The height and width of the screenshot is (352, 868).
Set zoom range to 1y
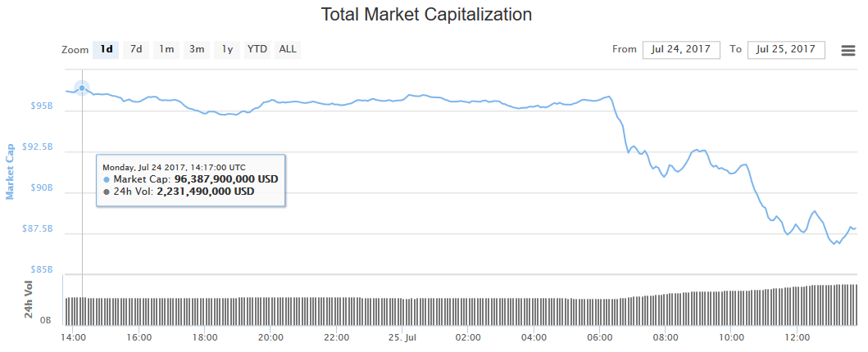tap(227, 49)
